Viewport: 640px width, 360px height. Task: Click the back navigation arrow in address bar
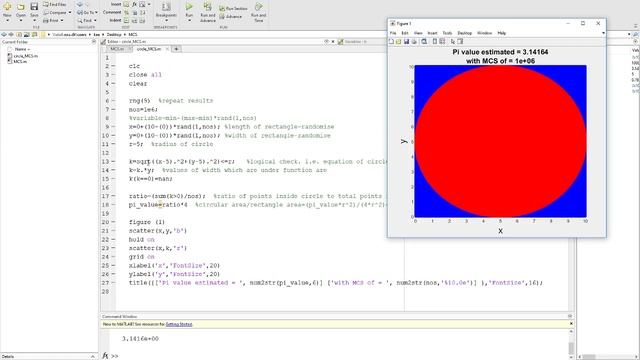[x=4, y=35]
